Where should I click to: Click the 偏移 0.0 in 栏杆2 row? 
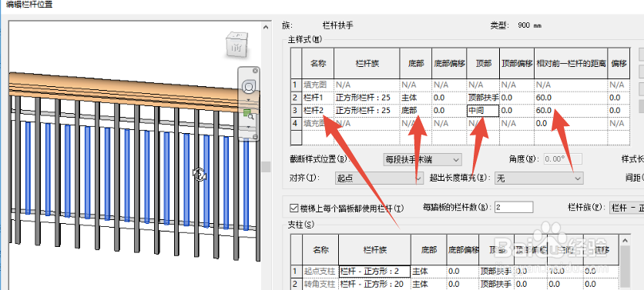[619, 111]
